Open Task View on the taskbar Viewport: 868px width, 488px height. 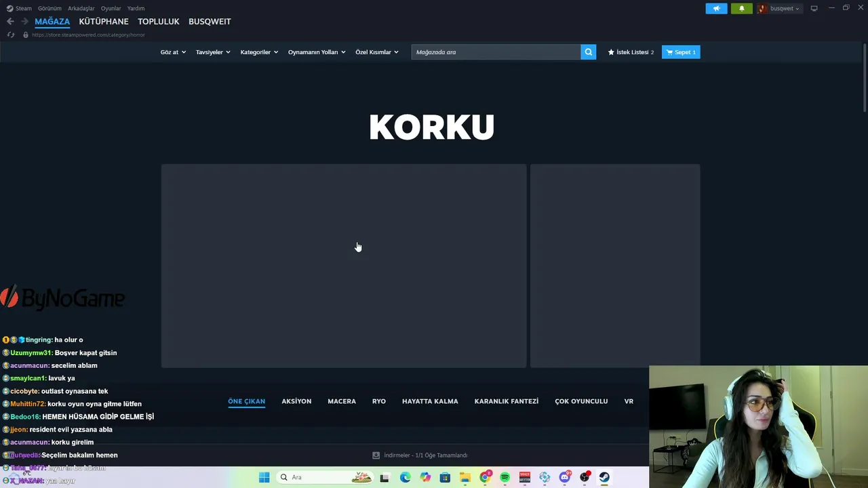(x=384, y=477)
